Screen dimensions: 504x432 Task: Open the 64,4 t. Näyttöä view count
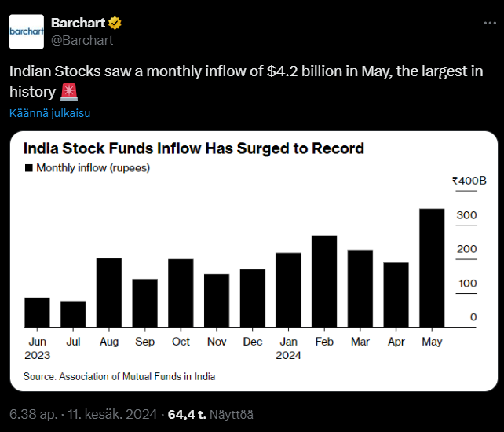click(x=210, y=414)
